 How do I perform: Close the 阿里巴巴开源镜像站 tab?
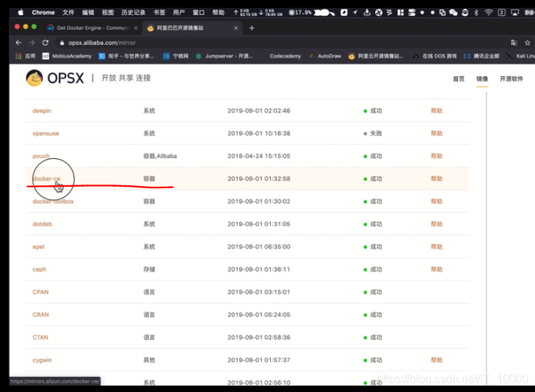236,28
